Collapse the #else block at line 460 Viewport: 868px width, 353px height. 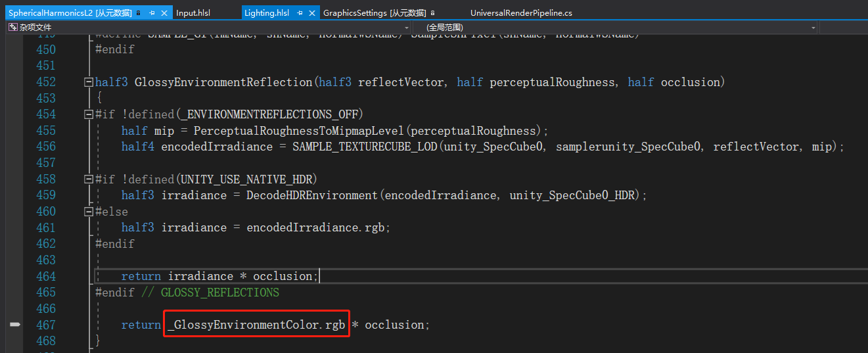(89, 211)
